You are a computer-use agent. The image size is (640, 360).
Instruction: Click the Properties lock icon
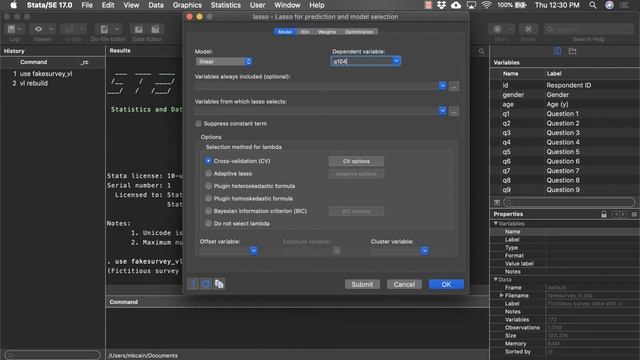(x=604, y=214)
